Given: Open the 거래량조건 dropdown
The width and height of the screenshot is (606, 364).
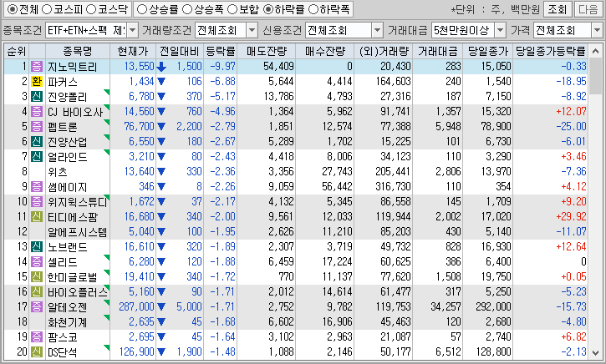Looking at the screenshot, I should pos(252,30).
